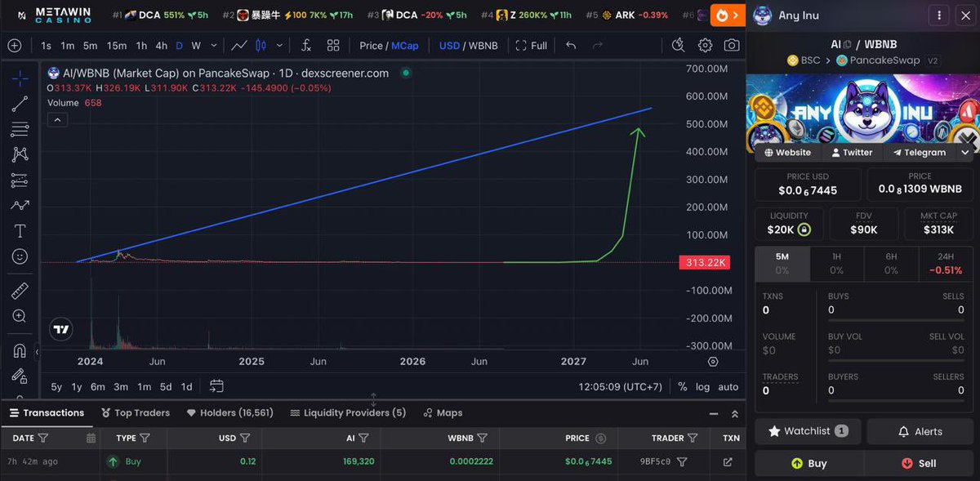Open time axis settings icon
The width and height of the screenshot is (980, 481).
pos(713,361)
